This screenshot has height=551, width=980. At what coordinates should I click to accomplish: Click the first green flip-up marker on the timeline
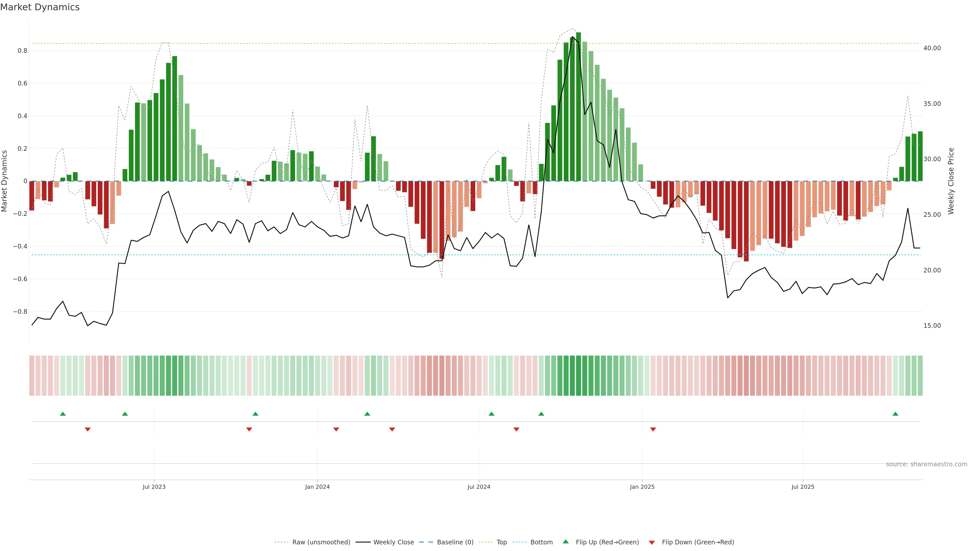(63, 414)
